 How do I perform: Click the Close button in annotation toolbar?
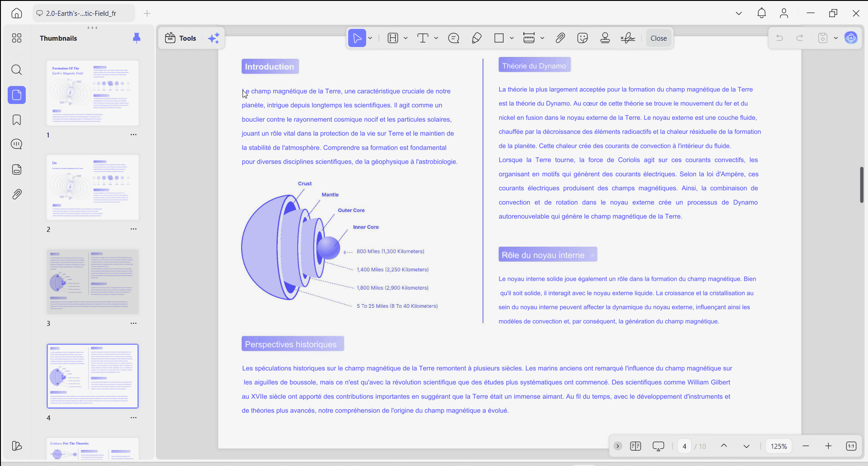click(x=658, y=38)
